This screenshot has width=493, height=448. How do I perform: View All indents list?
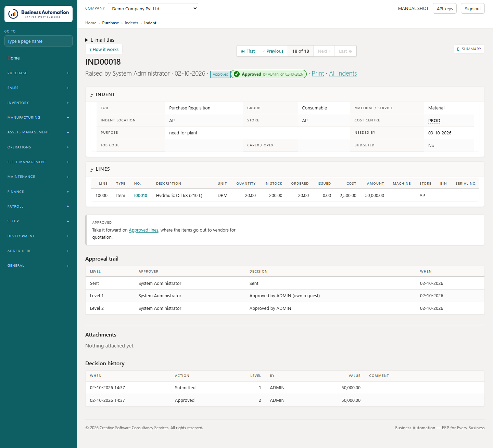tap(343, 74)
